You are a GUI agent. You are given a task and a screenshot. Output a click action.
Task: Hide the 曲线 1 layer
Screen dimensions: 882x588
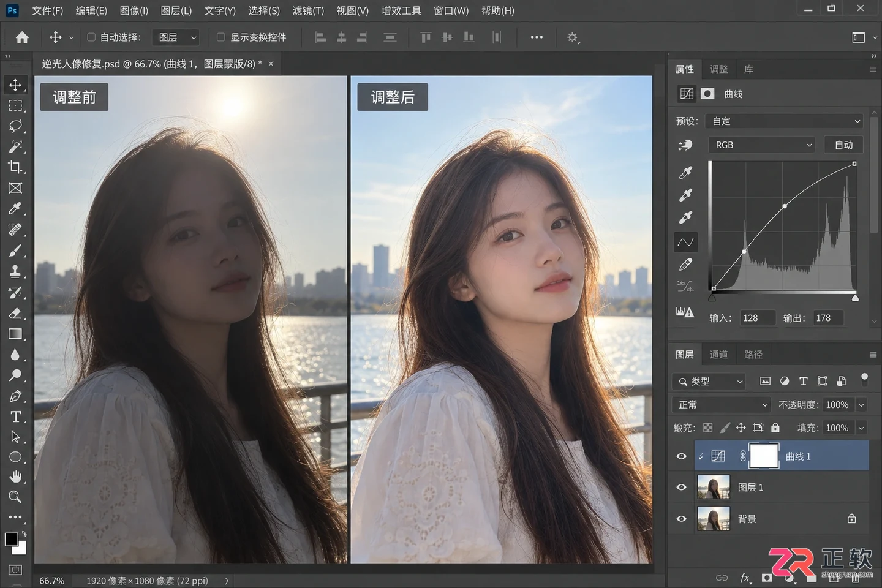[681, 456]
